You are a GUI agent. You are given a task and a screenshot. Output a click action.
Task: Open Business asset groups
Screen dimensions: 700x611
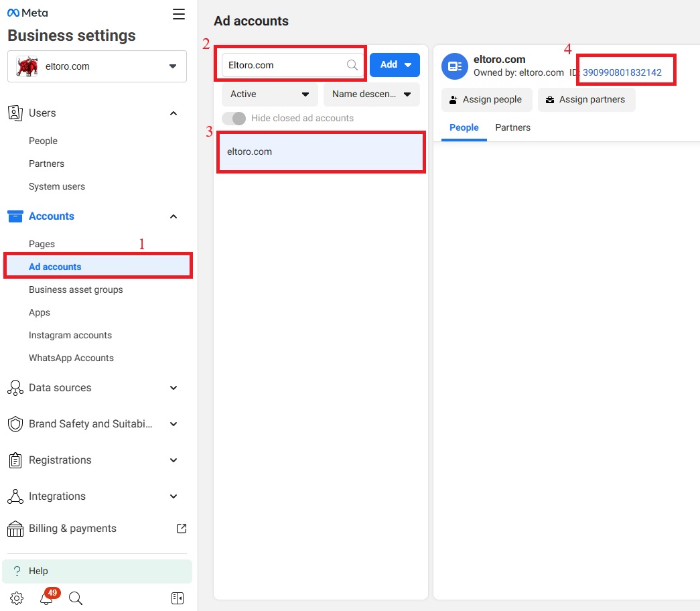[x=76, y=289]
